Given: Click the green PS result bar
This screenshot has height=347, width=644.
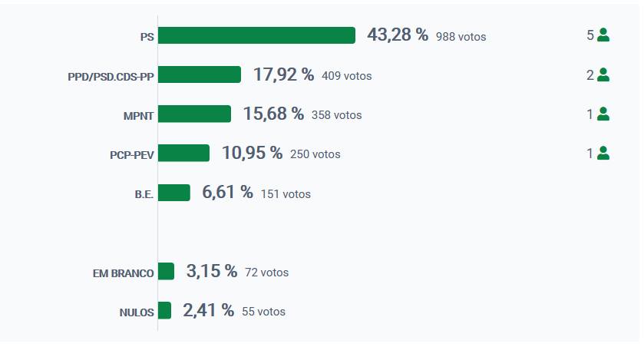Looking at the screenshot, I should pyautogui.click(x=256, y=35).
